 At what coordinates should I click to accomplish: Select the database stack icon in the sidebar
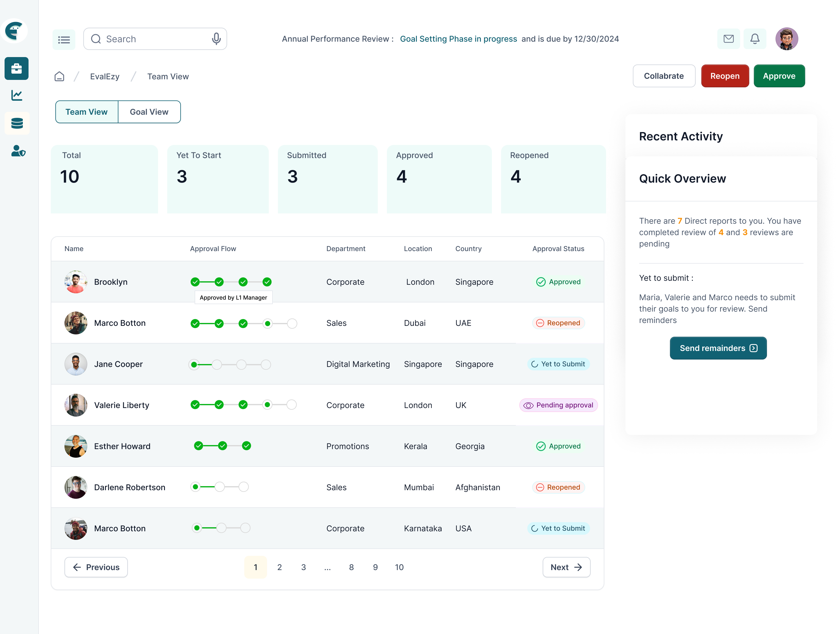17,123
